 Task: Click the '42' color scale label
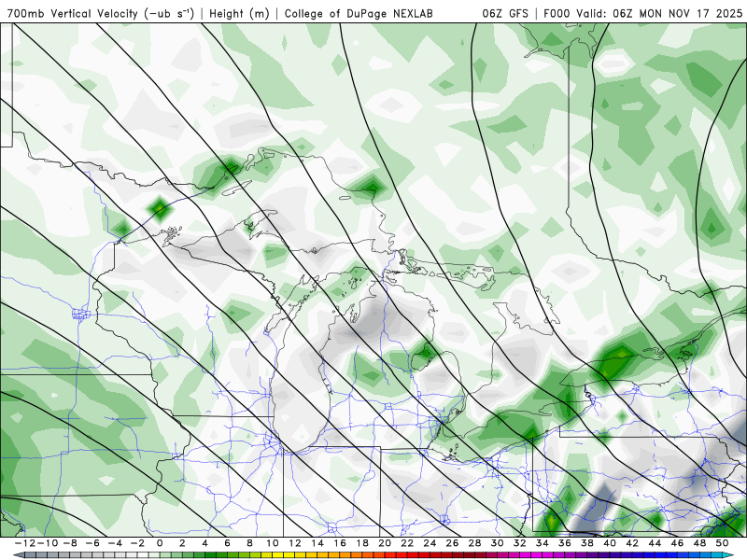tap(632, 543)
